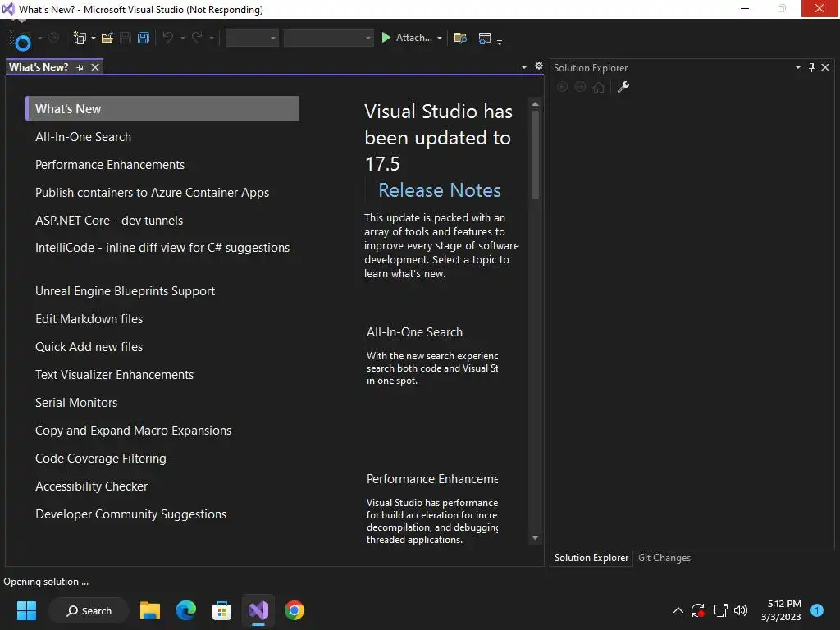Open IntelliCode inline diff view topic
The height and width of the screenshot is (630, 840).
[162, 248]
